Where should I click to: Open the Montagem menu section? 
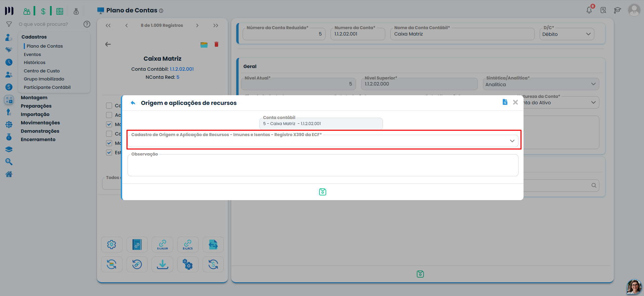coord(34,98)
